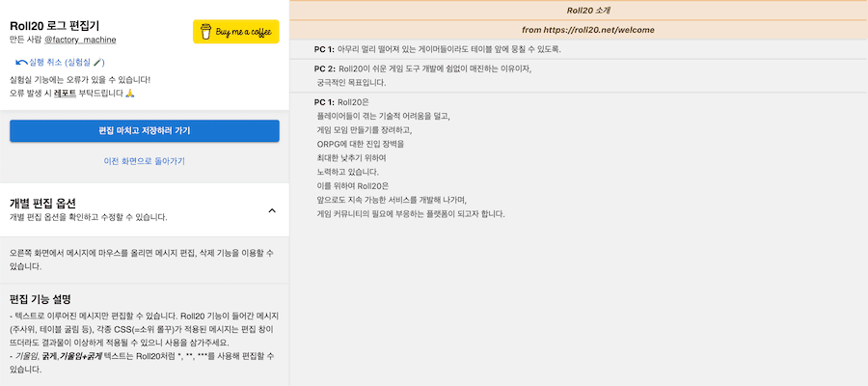Click line 플레이어들이 겪는 기술적 어려움을 덜고
868x386 pixels.
tap(384, 117)
